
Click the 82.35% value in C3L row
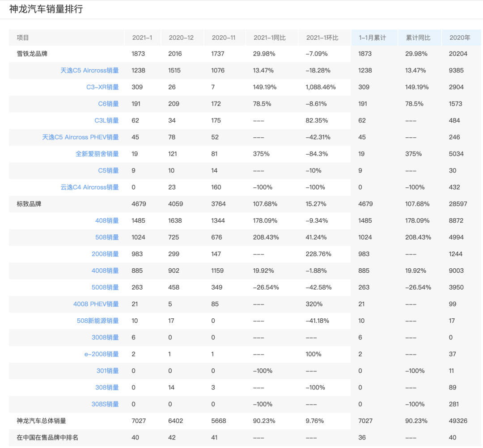(x=317, y=120)
